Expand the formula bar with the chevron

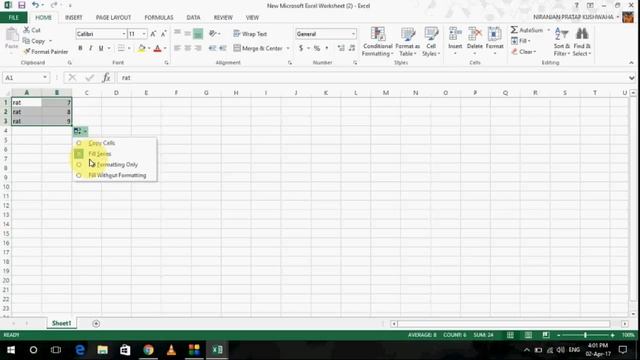point(631,78)
